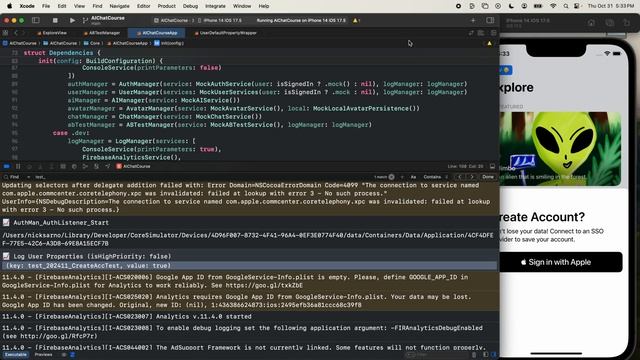The height and width of the screenshot is (360, 640).
Task: Click AuthMan_AuthListener_Start log line
Action: coord(61,223)
